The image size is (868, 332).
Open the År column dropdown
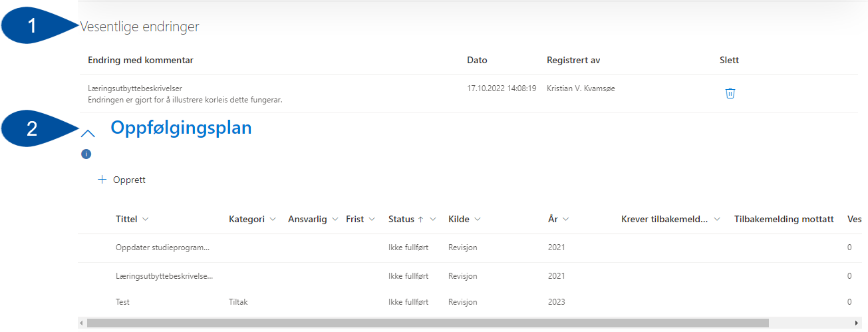coord(565,220)
